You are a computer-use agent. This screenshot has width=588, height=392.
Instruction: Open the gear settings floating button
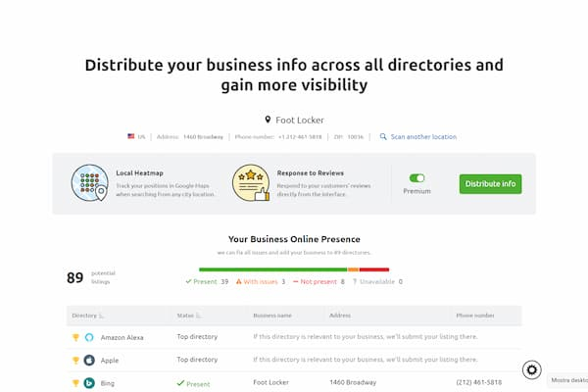[x=532, y=369]
